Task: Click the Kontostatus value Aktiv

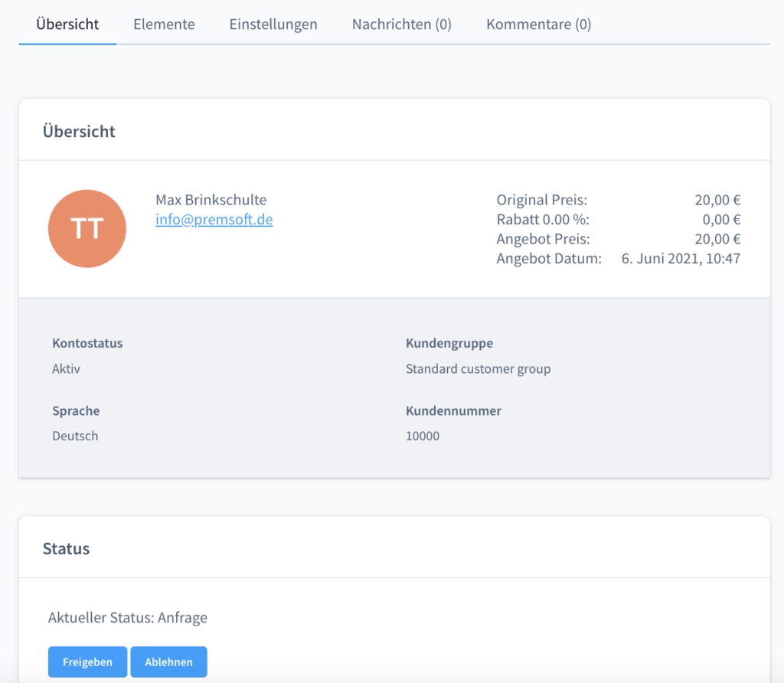Action: pyautogui.click(x=66, y=369)
